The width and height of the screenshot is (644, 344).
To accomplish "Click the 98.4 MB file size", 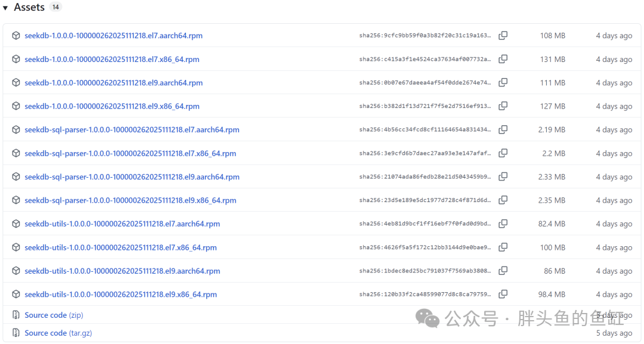I will (552, 295).
